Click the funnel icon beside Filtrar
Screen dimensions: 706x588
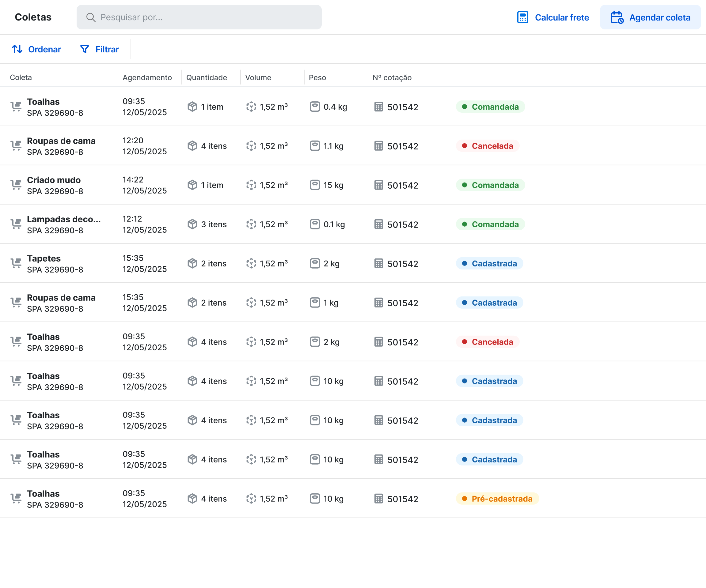(x=84, y=49)
